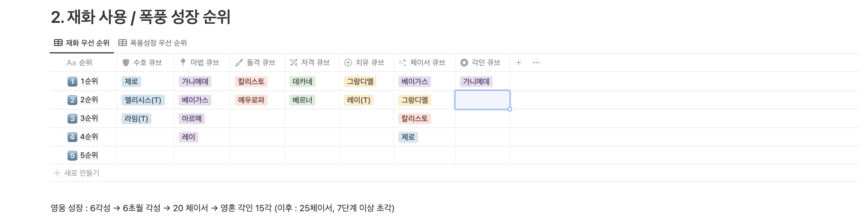Open the column options ellipsis menu
This screenshot has height=221, width=868.
coord(536,63)
